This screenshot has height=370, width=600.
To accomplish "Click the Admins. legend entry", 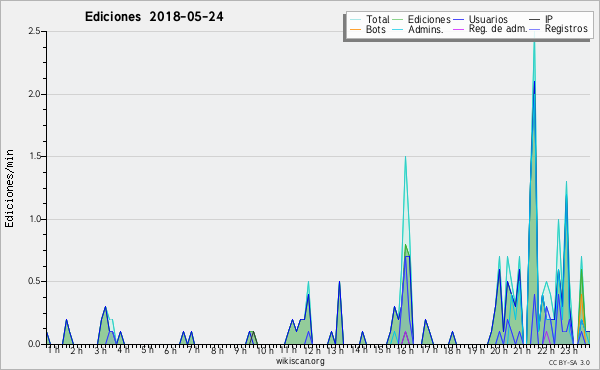I will click(418, 29).
